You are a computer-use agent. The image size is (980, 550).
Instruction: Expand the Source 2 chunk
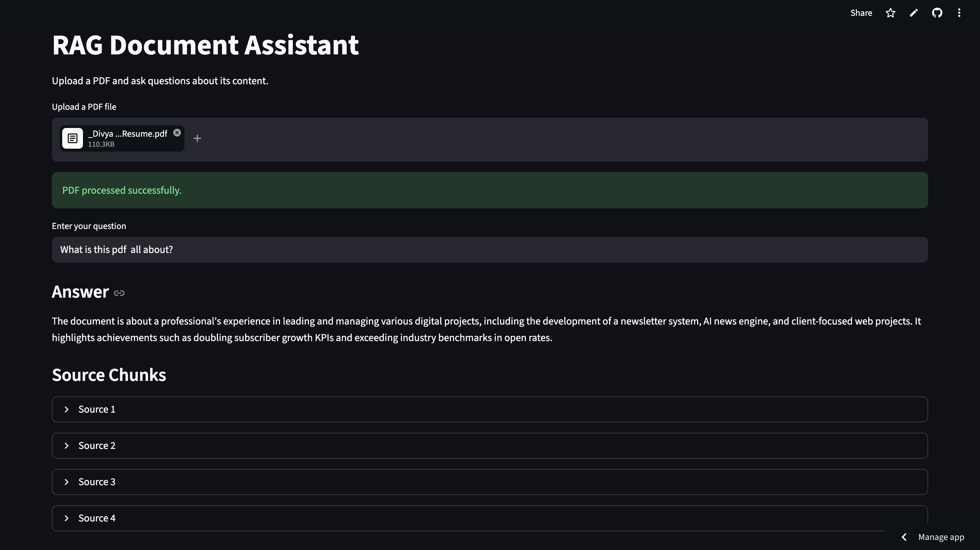tap(97, 446)
